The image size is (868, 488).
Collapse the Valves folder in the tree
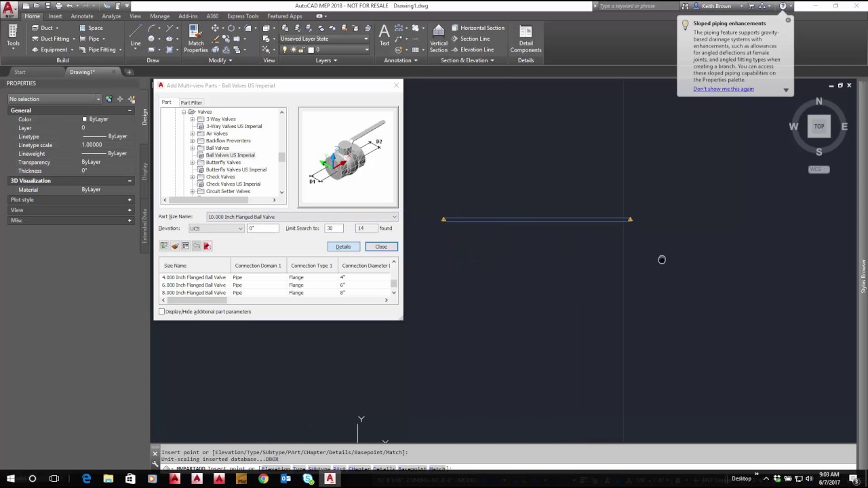coord(184,112)
